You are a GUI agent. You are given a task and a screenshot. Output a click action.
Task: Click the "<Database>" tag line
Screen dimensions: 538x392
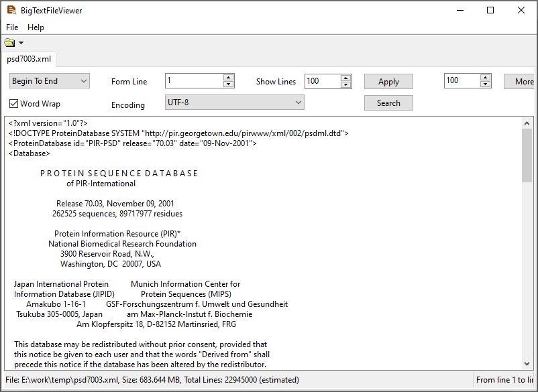pos(29,153)
